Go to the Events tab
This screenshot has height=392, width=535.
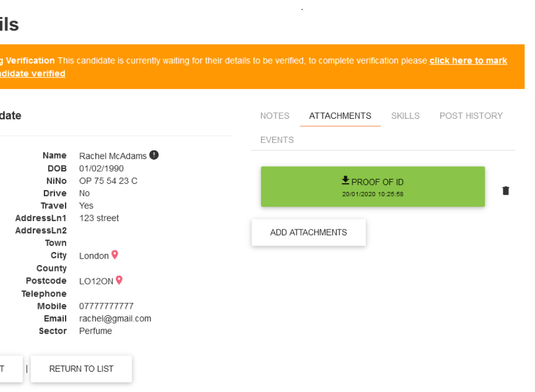click(x=277, y=140)
